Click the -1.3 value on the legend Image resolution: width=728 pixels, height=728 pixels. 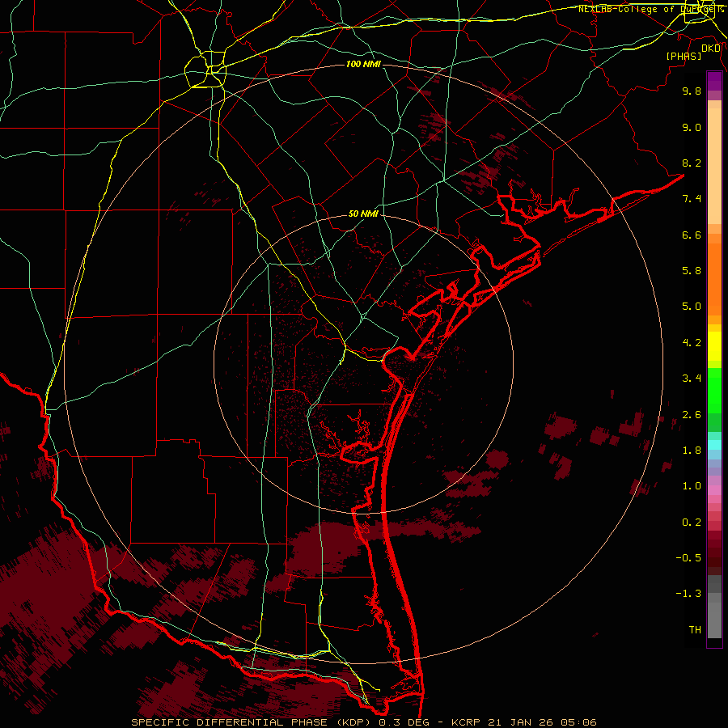tap(688, 594)
